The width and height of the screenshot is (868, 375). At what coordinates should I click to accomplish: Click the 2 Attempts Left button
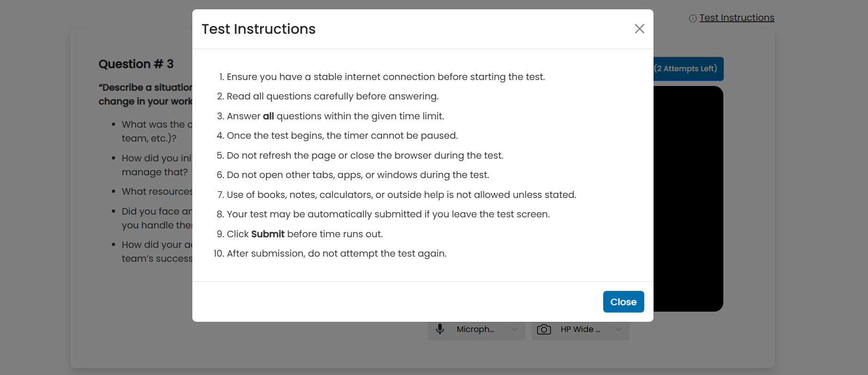[x=688, y=68]
